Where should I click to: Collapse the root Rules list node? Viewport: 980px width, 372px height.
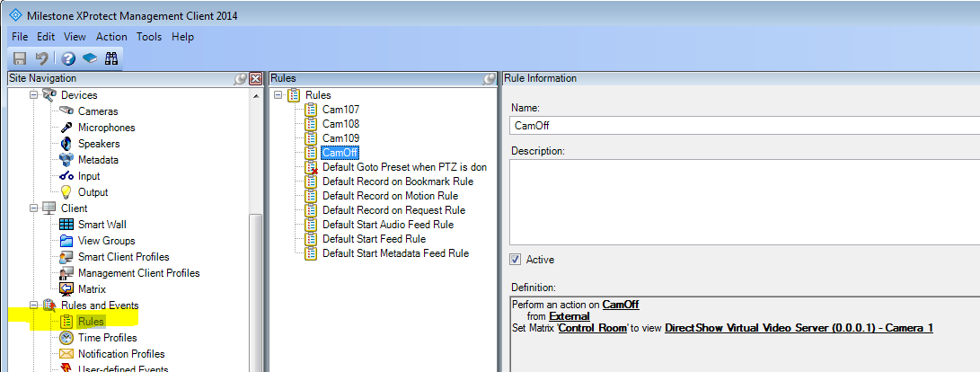pos(279,95)
